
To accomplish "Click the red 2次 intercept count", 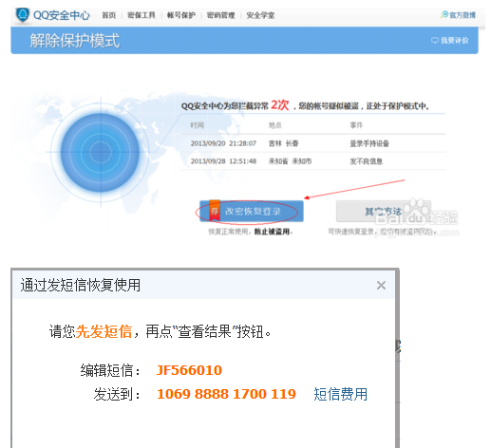I will [280, 104].
